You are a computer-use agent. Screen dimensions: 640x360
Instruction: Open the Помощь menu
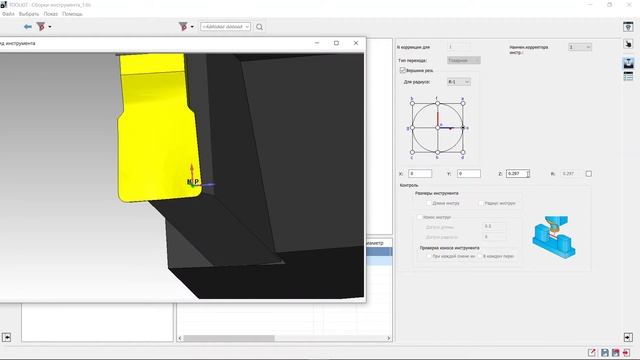point(72,14)
